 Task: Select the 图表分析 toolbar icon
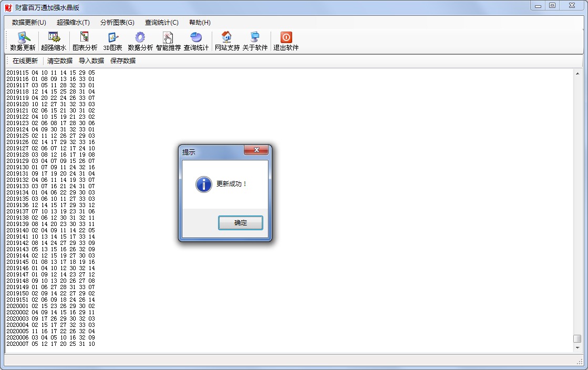(x=85, y=38)
